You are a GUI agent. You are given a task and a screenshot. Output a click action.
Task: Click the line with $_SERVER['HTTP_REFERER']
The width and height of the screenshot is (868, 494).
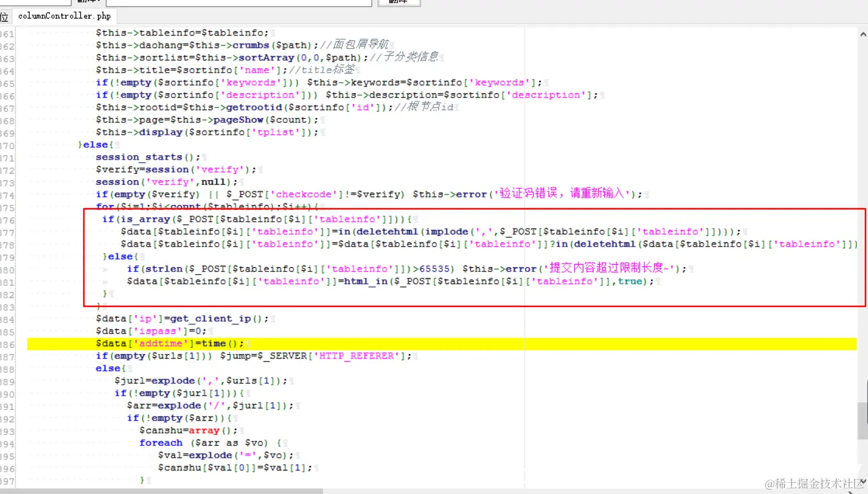click(x=254, y=356)
